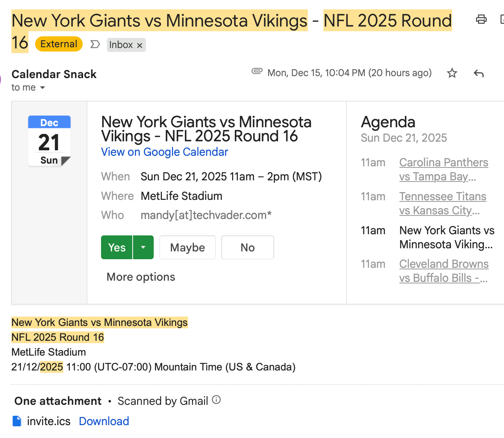Open Carolina Panthers vs Tampa Bay agenda item

(x=444, y=169)
